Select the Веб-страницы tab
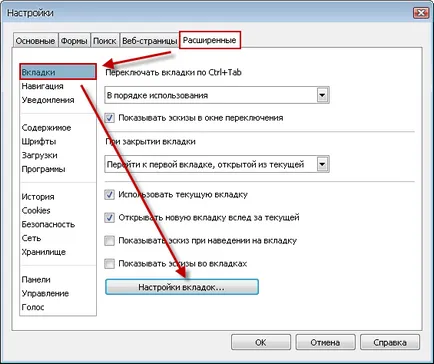434x364 pixels. [149, 41]
